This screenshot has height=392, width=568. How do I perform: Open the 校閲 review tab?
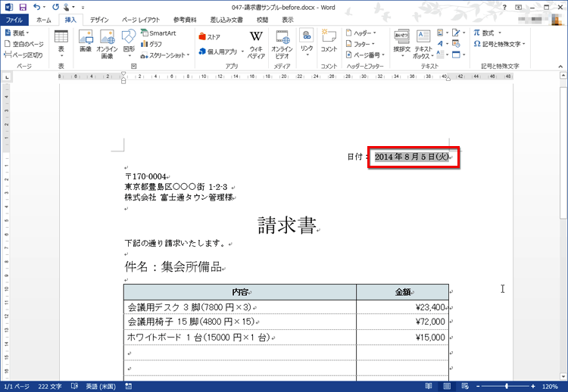262,20
